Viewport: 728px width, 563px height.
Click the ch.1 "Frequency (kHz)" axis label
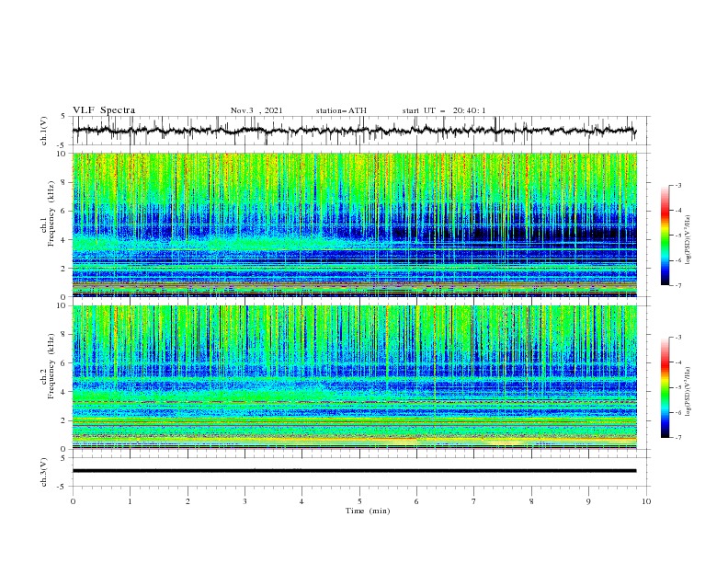(x=51, y=214)
